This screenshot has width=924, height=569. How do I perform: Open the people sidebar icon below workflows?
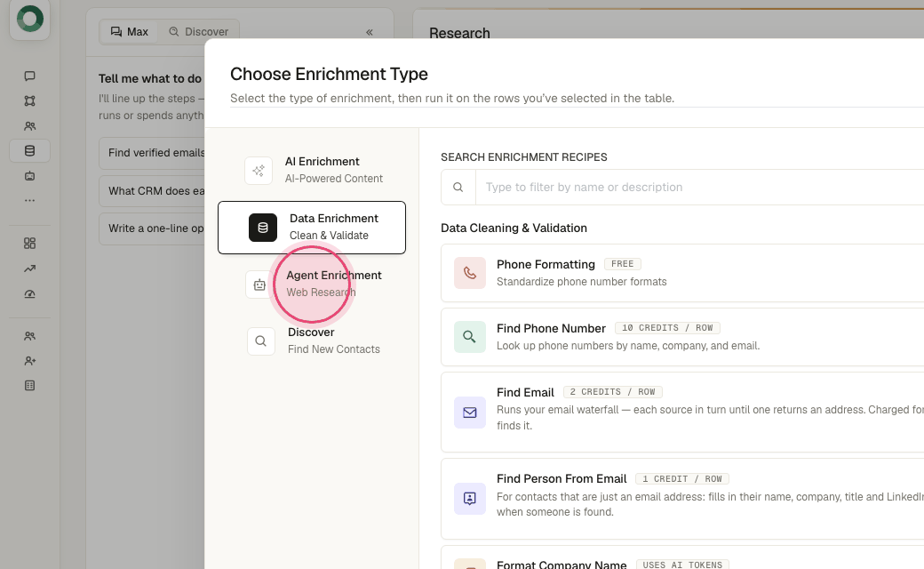(x=29, y=126)
